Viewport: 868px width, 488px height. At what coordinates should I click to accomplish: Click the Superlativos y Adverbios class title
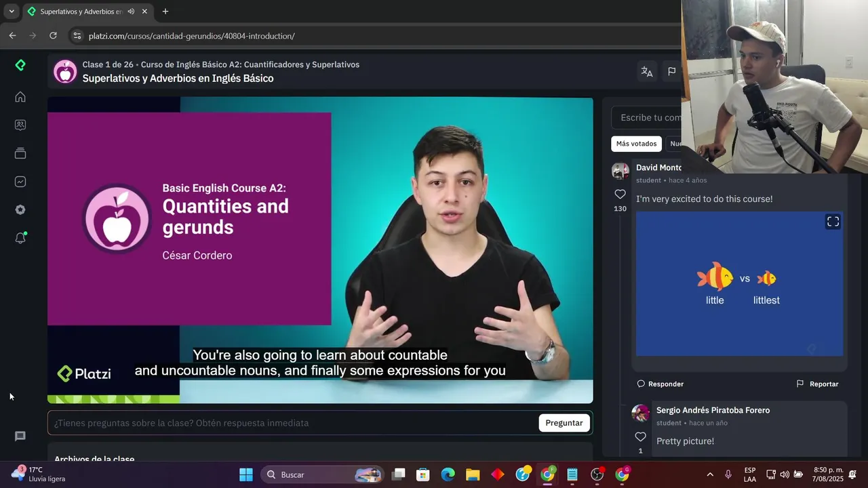(178, 79)
